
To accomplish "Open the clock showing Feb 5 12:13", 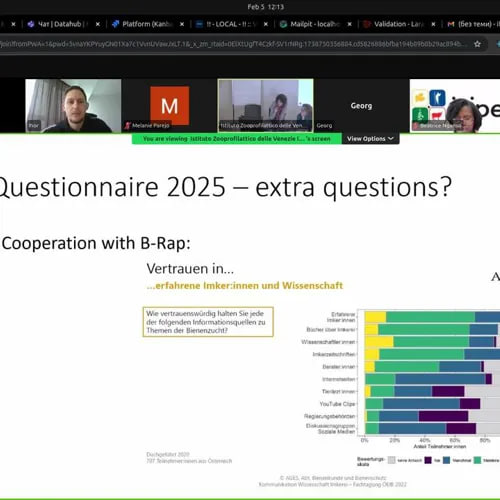I will pos(265,7).
